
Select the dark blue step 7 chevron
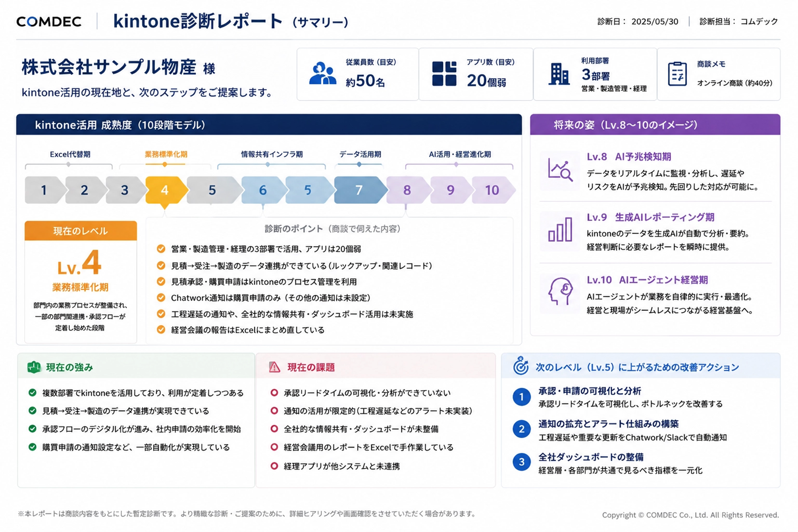point(360,190)
